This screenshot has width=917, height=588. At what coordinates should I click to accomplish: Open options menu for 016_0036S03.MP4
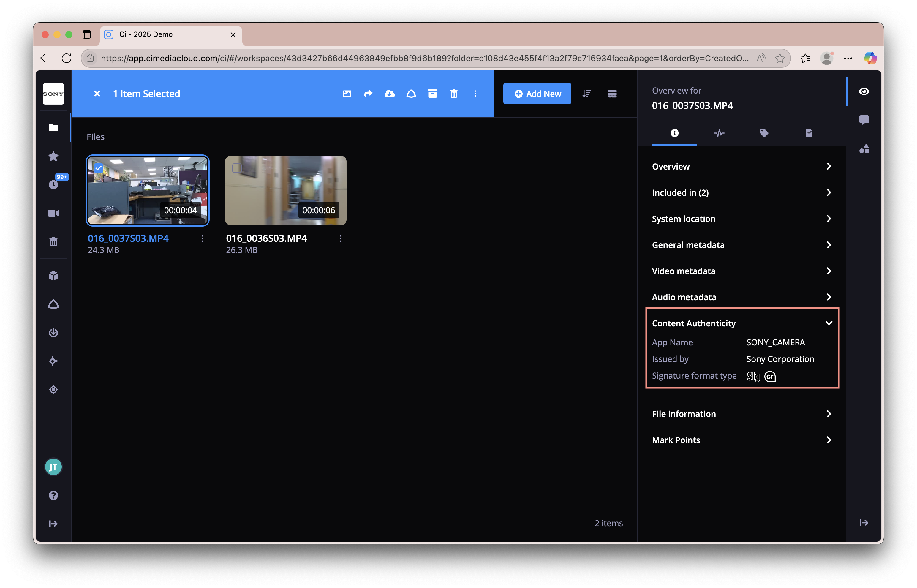341,238
